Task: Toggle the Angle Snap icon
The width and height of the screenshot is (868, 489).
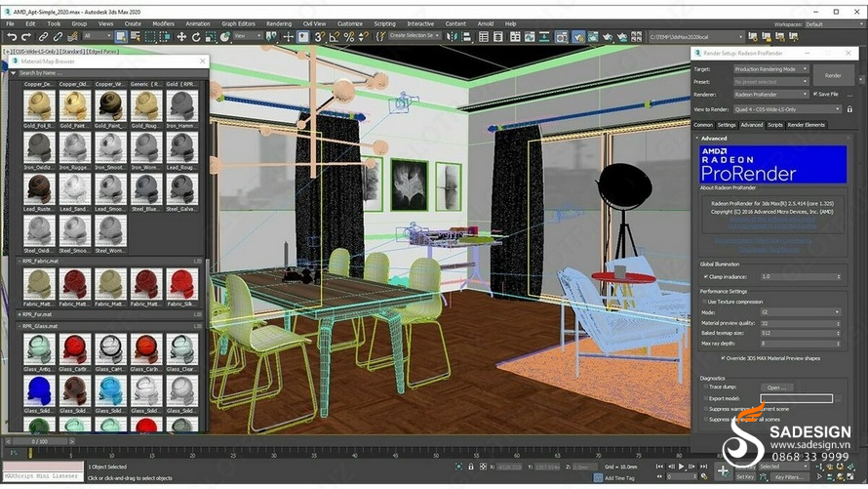Action: point(334,37)
